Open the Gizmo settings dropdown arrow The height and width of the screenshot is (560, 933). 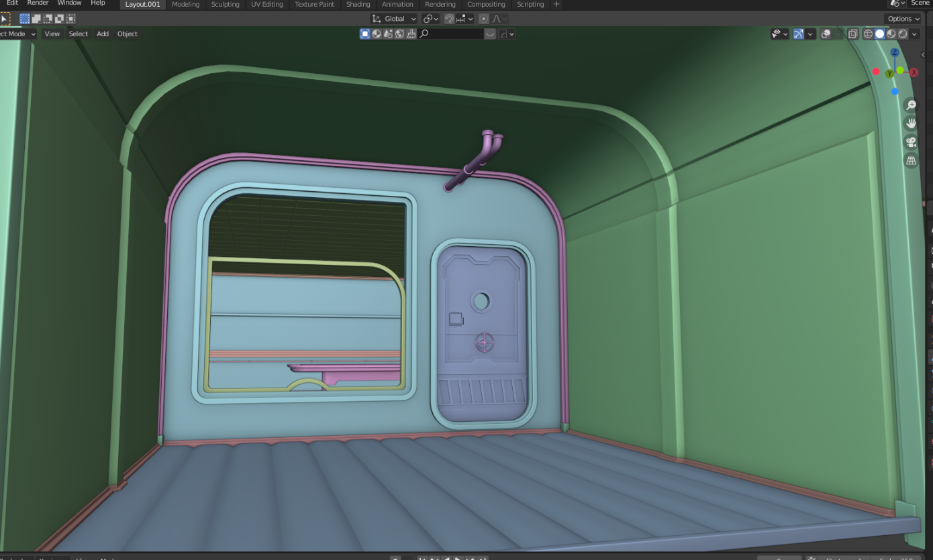tap(810, 34)
